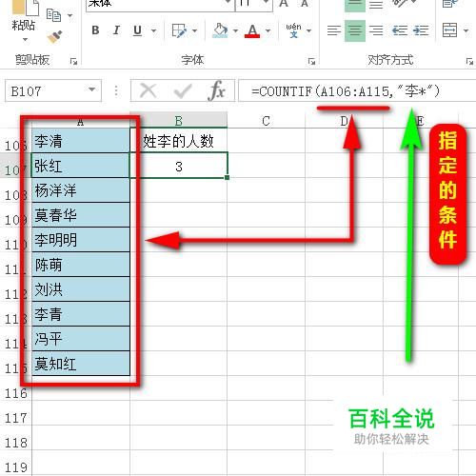Image resolution: width=476 pixels, height=476 pixels.
Task: Select column B header
Action: [x=179, y=121]
